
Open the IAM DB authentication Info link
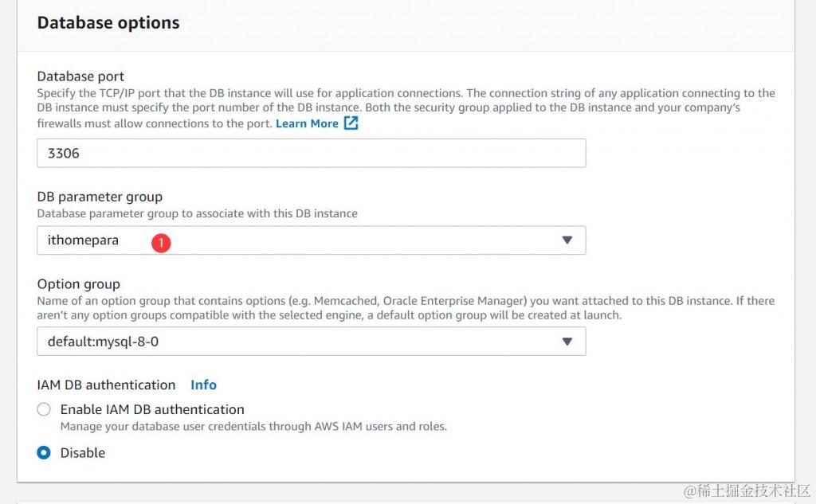tap(203, 385)
